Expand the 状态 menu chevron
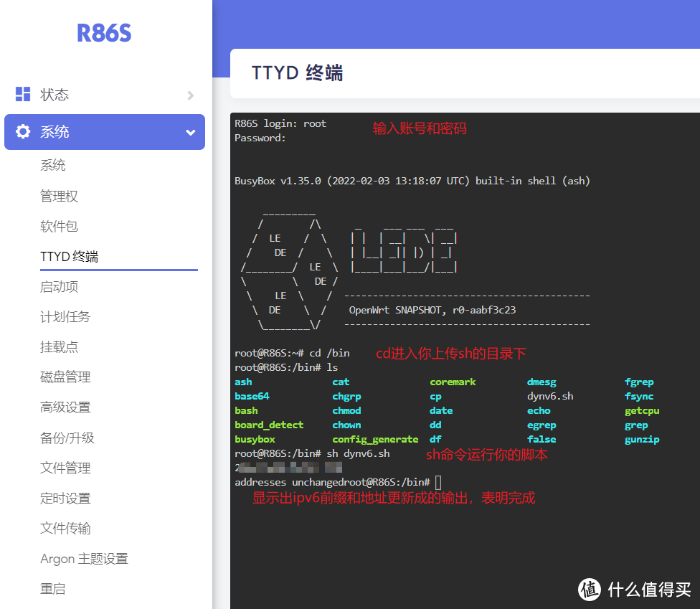 (190, 95)
